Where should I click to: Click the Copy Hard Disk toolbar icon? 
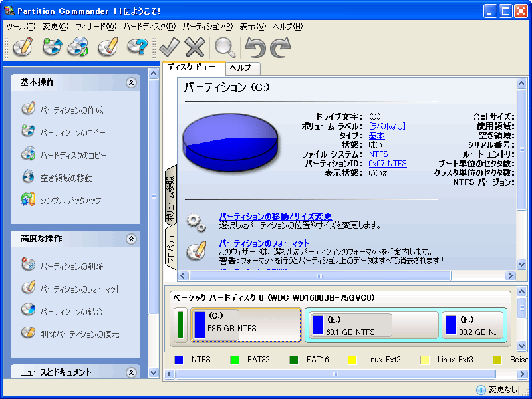pyautogui.click(x=78, y=47)
